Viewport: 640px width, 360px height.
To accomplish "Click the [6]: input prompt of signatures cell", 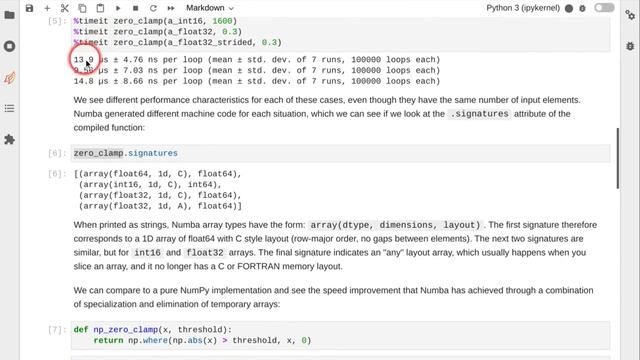I will click(57, 153).
